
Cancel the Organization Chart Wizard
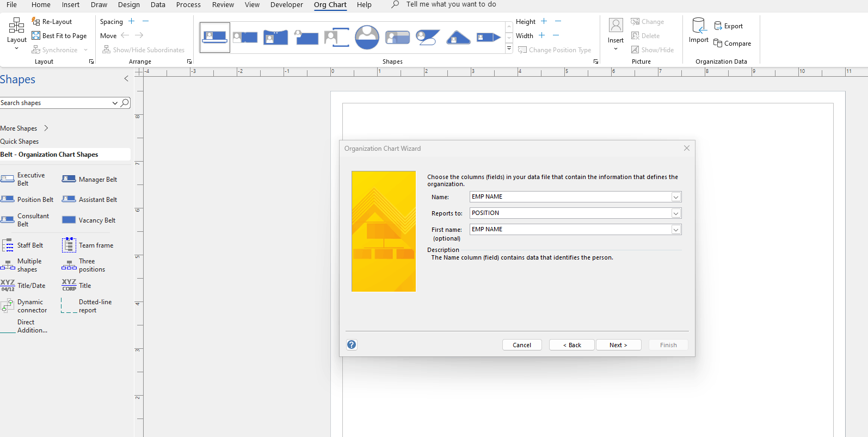pos(522,345)
